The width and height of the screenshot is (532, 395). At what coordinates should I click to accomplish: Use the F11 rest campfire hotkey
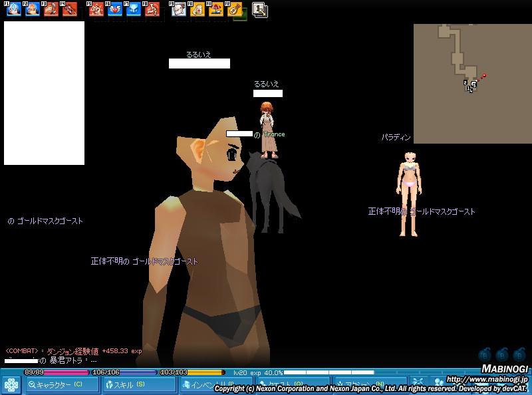point(215,9)
